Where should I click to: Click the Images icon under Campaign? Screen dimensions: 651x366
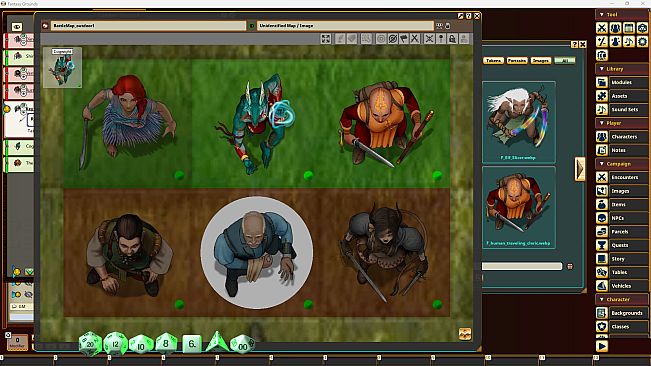click(x=602, y=191)
